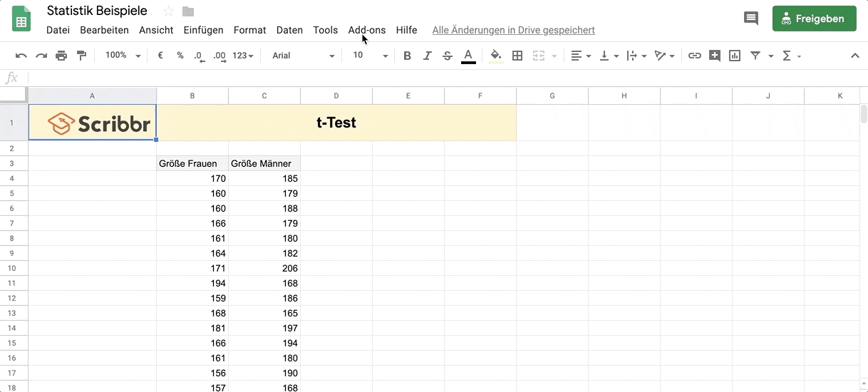The width and height of the screenshot is (868, 392).
Task: Decrease decimal places
Action: (x=200, y=56)
